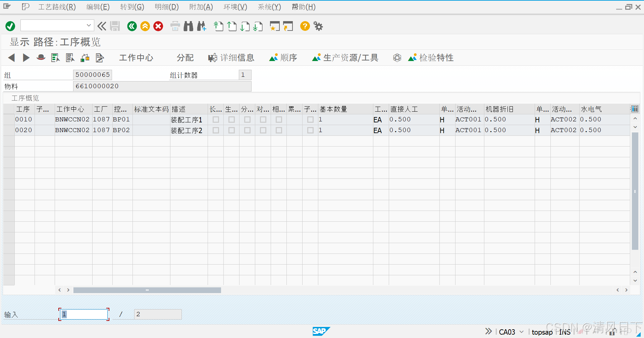Check the first checkbox in row 0020
Screen dimensions: 644x338
click(x=216, y=130)
